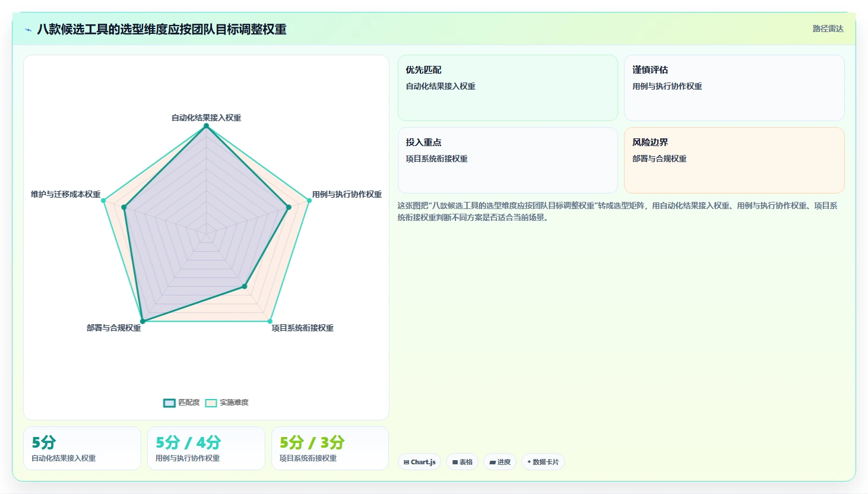Click 自动化结果接入权重 text in 优先匹配 card
Viewport: 868px width, 494px height.
(441, 86)
